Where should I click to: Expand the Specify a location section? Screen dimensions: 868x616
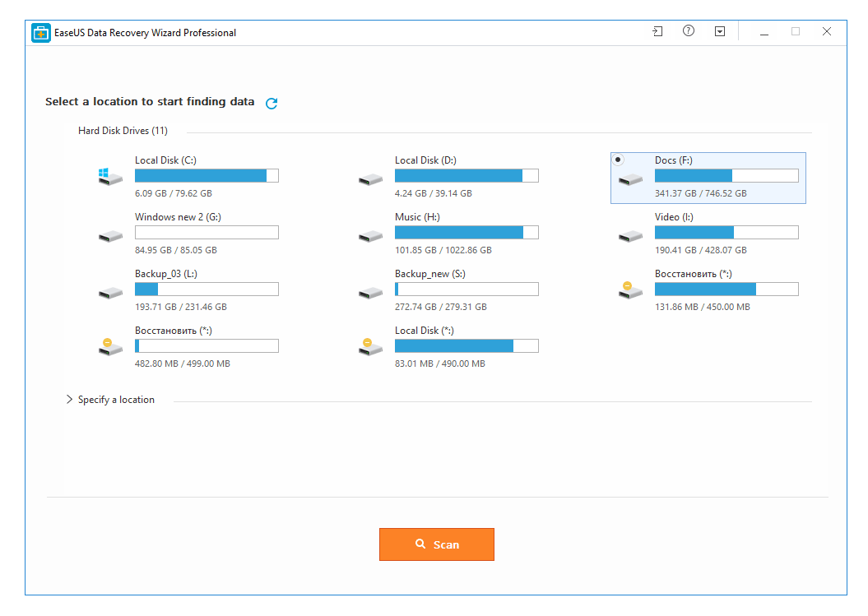pos(69,399)
